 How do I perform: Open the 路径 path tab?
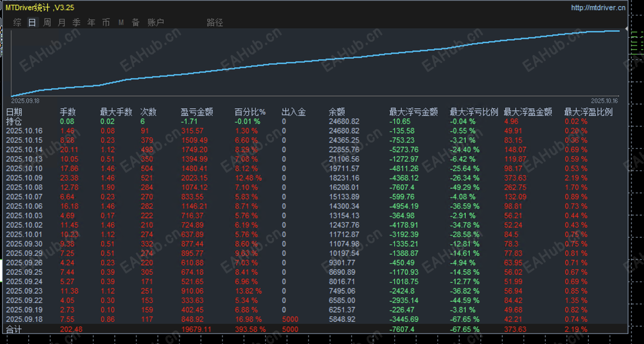point(215,23)
